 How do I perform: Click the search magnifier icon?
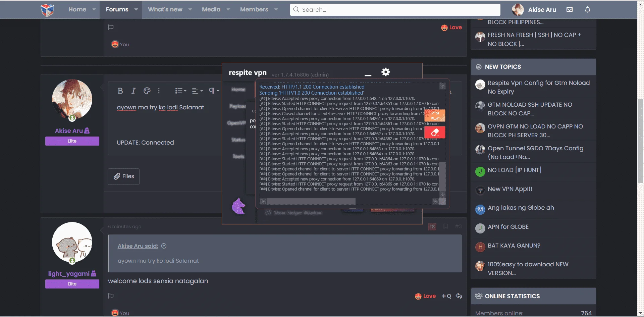[x=296, y=9]
